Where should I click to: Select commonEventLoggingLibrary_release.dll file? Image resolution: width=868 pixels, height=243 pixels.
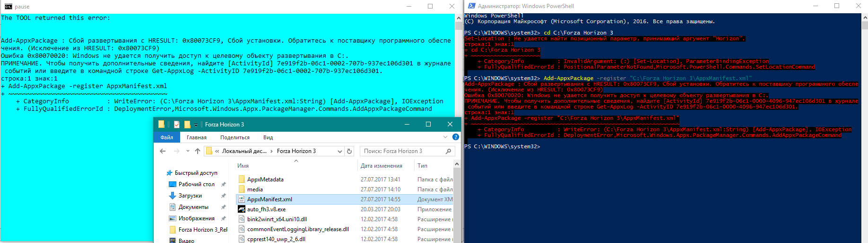click(298, 229)
